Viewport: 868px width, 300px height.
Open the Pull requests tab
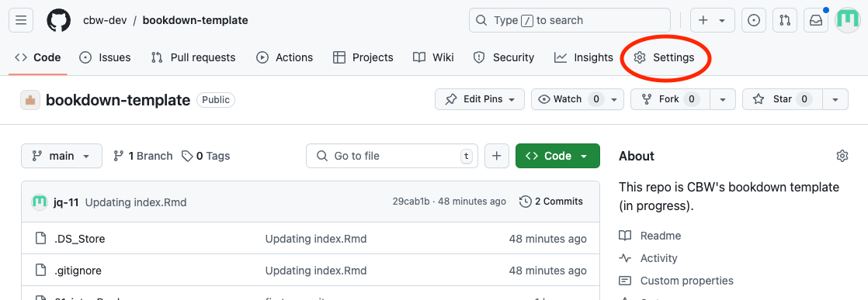[x=193, y=57]
